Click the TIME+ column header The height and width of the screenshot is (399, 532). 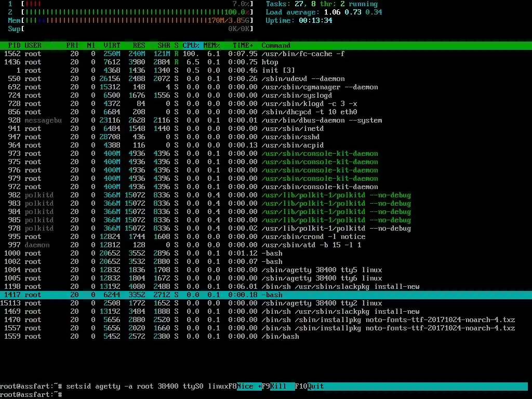tap(243, 46)
